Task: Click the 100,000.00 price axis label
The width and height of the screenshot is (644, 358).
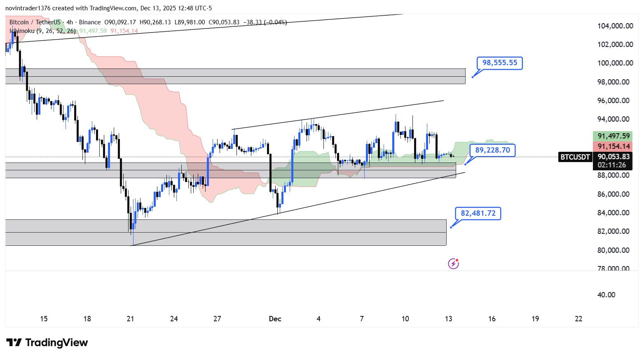Action: click(615, 63)
